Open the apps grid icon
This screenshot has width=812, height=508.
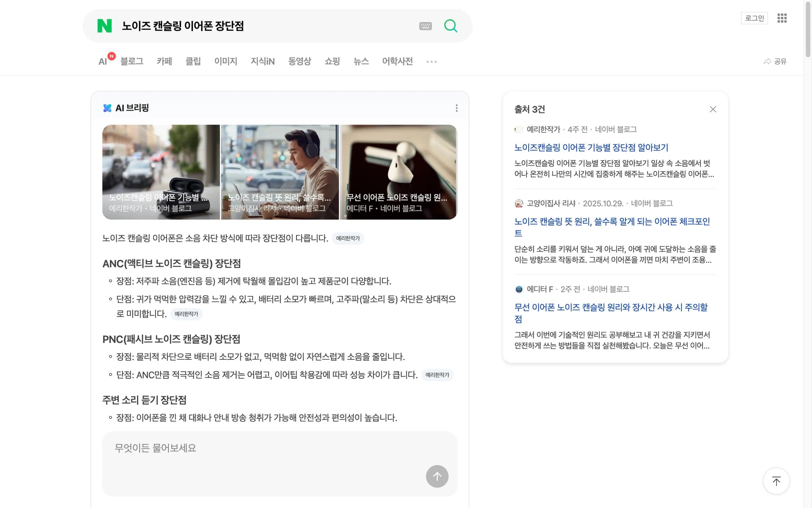pos(782,18)
